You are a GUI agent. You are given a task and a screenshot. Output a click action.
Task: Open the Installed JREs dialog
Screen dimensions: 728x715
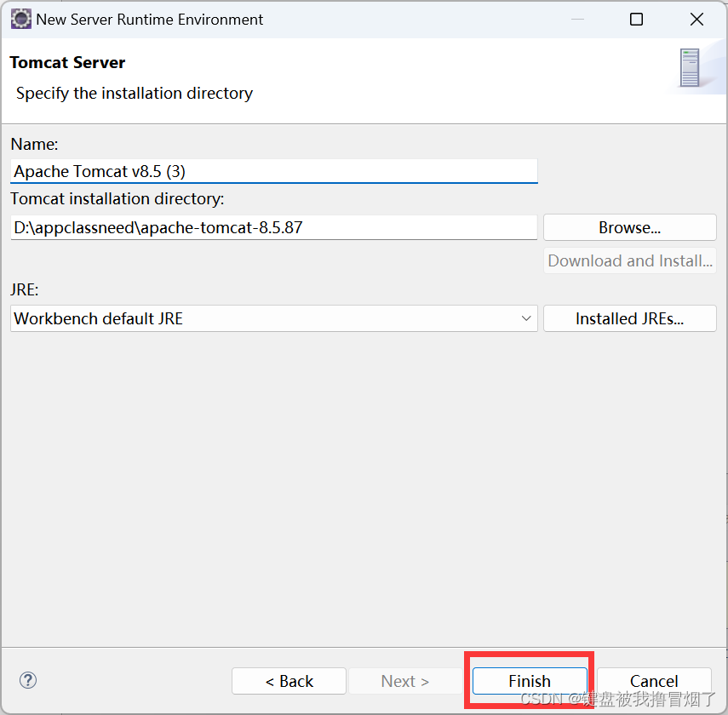(x=629, y=318)
